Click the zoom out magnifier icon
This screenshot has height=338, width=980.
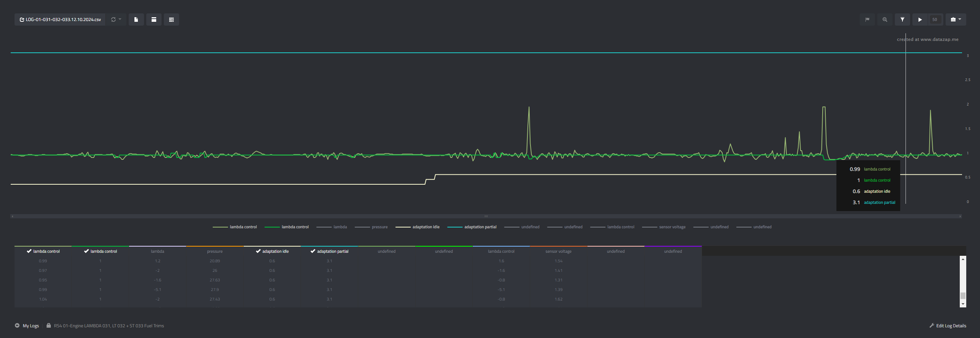(885, 19)
